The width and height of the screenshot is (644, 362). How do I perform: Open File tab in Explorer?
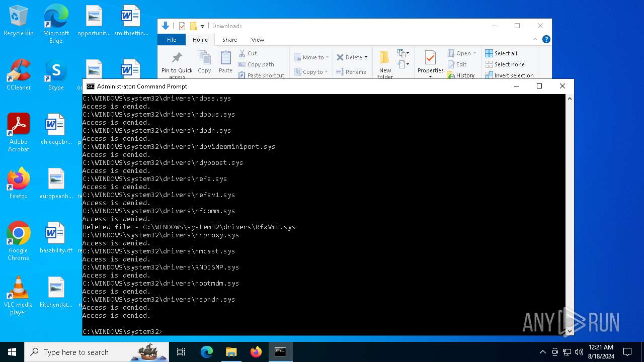tap(172, 40)
